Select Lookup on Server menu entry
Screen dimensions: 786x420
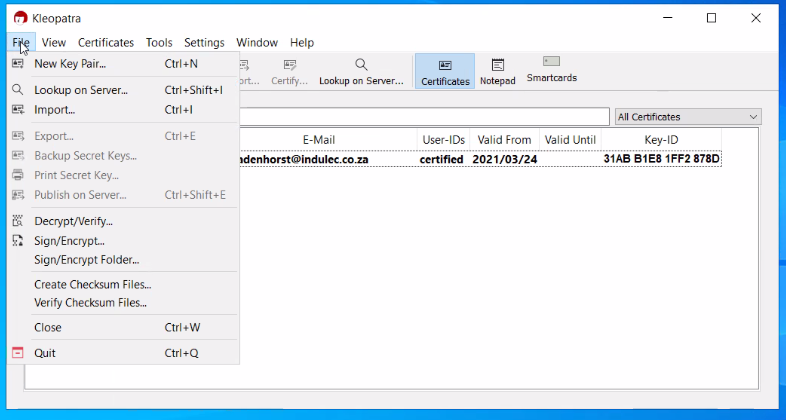pos(124,90)
